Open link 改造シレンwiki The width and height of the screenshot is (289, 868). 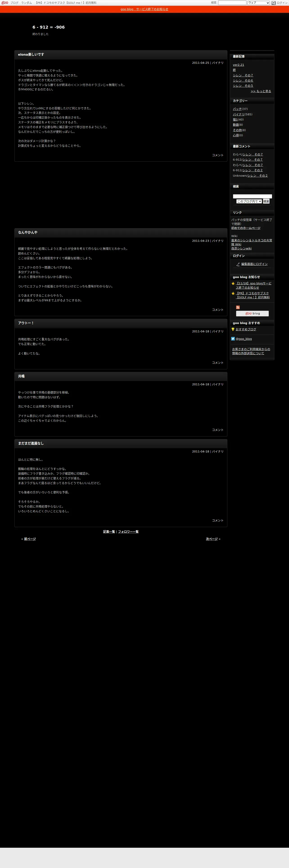pos(241,249)
